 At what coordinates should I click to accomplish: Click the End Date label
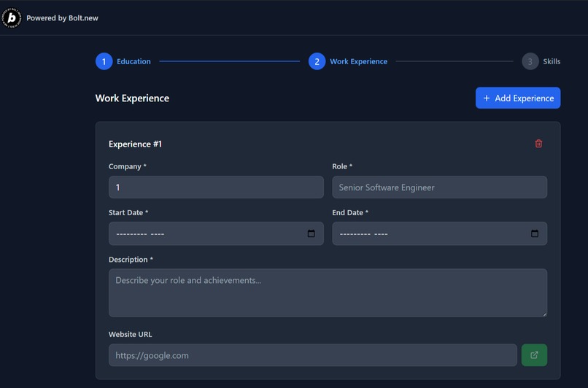350,212
